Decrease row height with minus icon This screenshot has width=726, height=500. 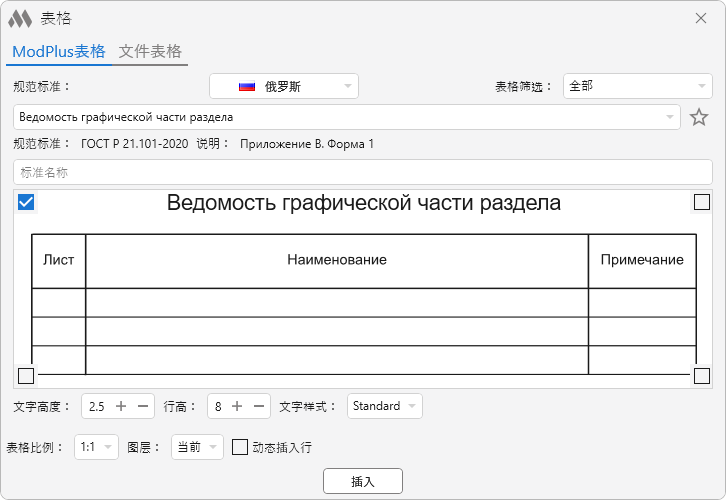click(x=259, y=406)
